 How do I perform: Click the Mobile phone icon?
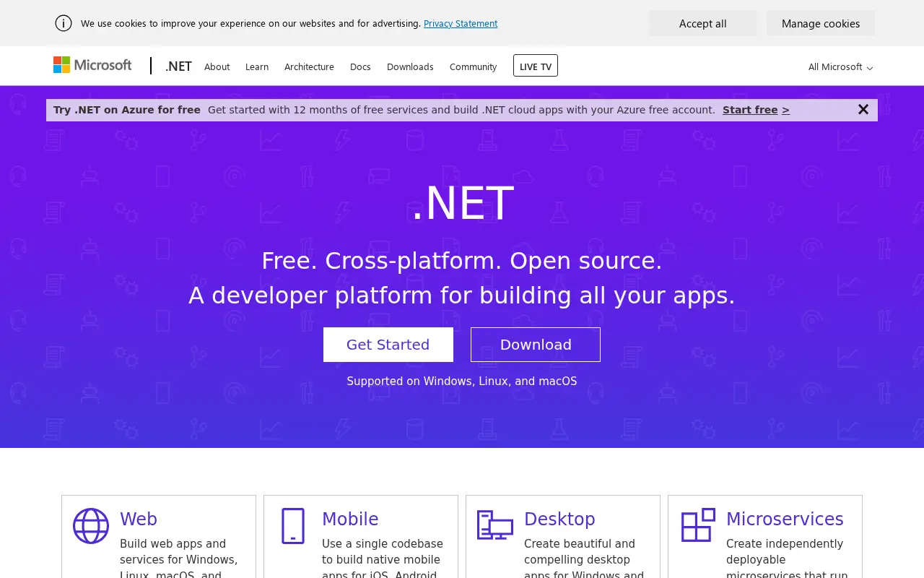pyautogui.click(x=293, y=526)
